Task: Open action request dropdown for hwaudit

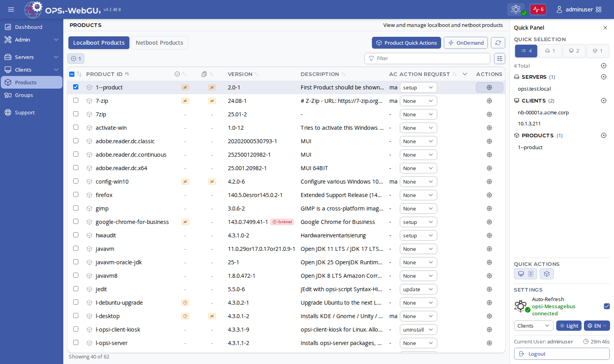Action: pyautogui.click(x=419, y=235)
